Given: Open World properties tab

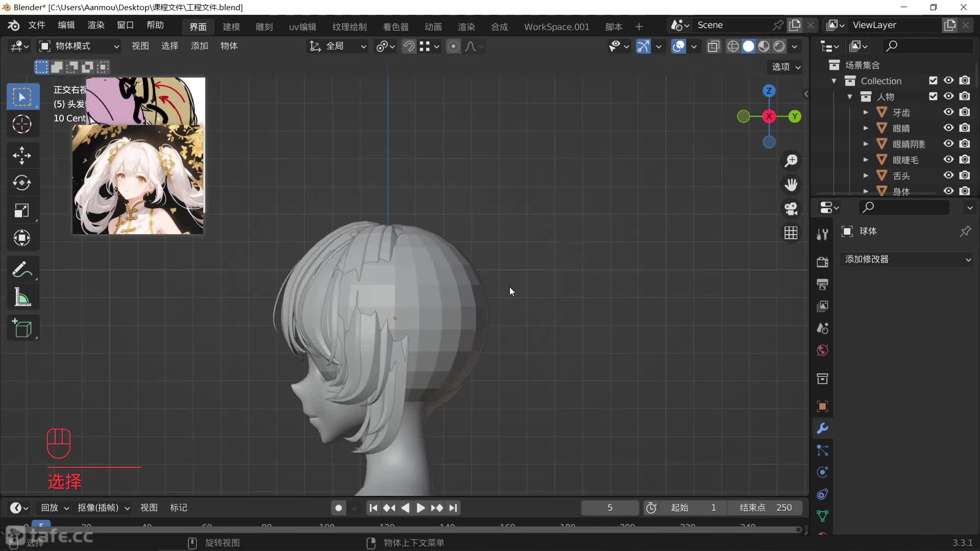Looking at the screenshot, I should [x=822, y=350].
